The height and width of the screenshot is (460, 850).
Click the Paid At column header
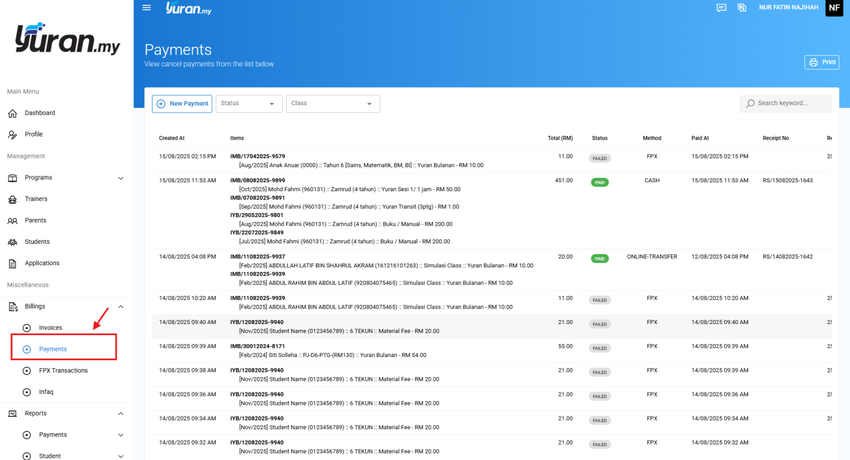pyautogui.click(x=700, y=138)
